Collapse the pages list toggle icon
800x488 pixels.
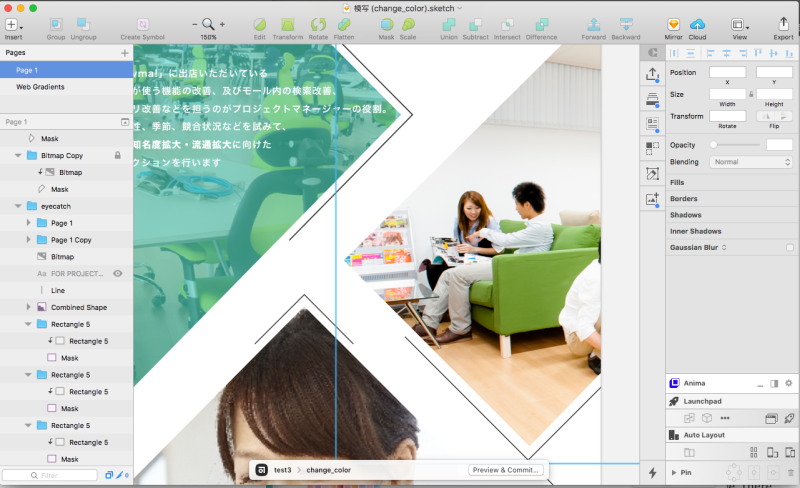click(x=125, y=121)
